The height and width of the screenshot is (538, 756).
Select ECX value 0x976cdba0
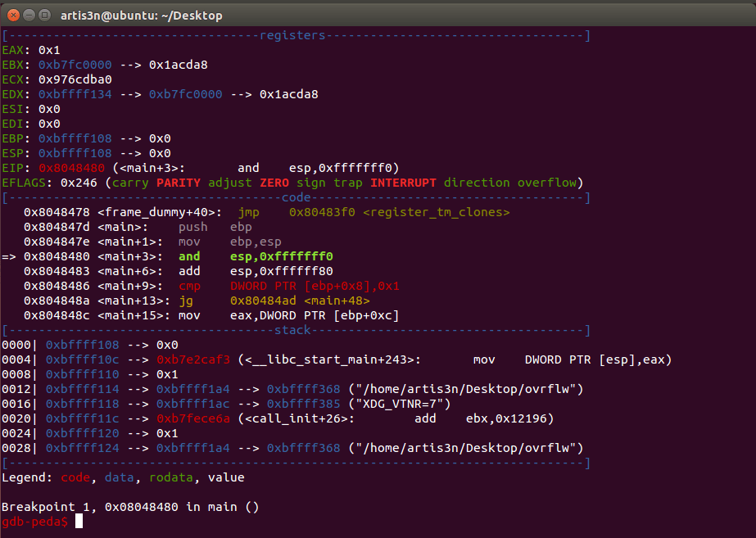(75, 79)
